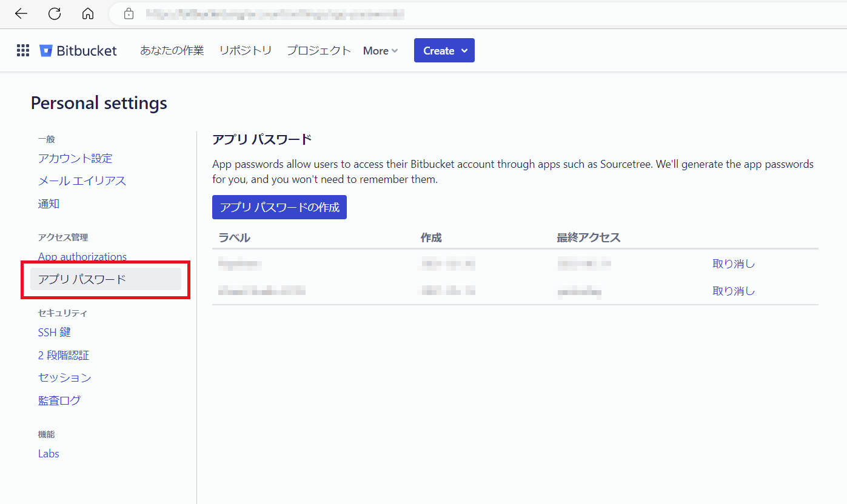The height and width of the screenshot is (504, 847).
Task: Click the アプリ パスワードの作成 button
Action: (279, 207)
